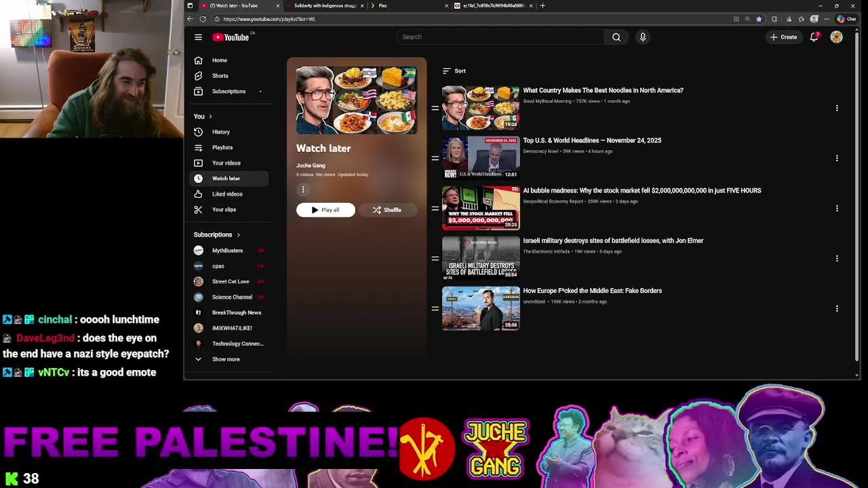Open the Street Cat Love subscription
This screenshot has height=488, width=868.
[x=230, y=281]
